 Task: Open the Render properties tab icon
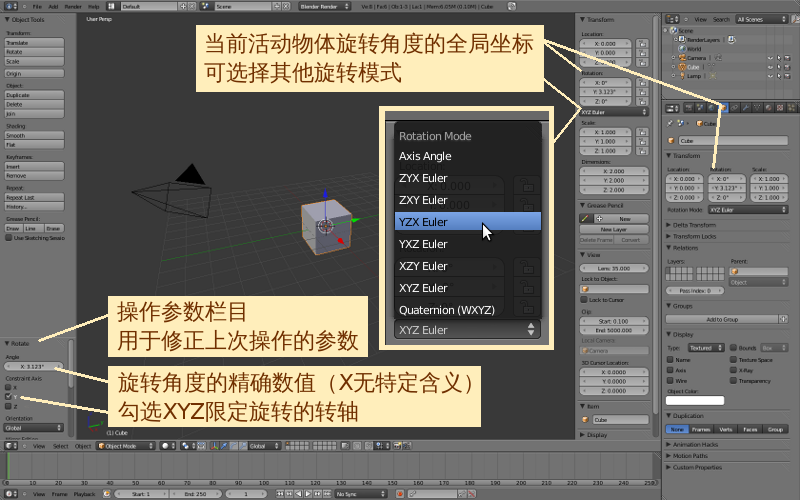(x=689, y=108)
